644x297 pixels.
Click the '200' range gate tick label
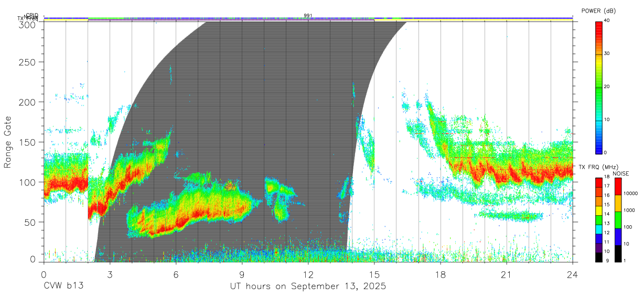click(28, 102)
